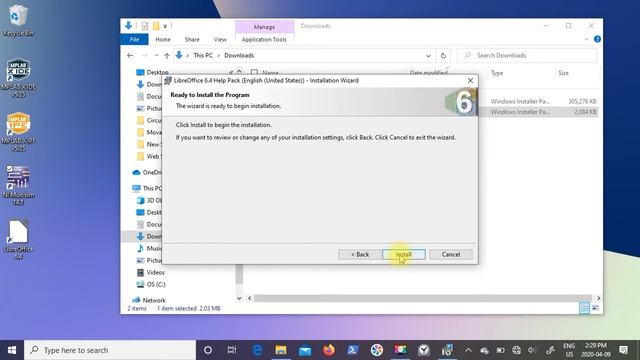Open File Explorer from the taskbar
Image resolution: width=640 pixels, height=360 pixels.
(x=281, y=350)
